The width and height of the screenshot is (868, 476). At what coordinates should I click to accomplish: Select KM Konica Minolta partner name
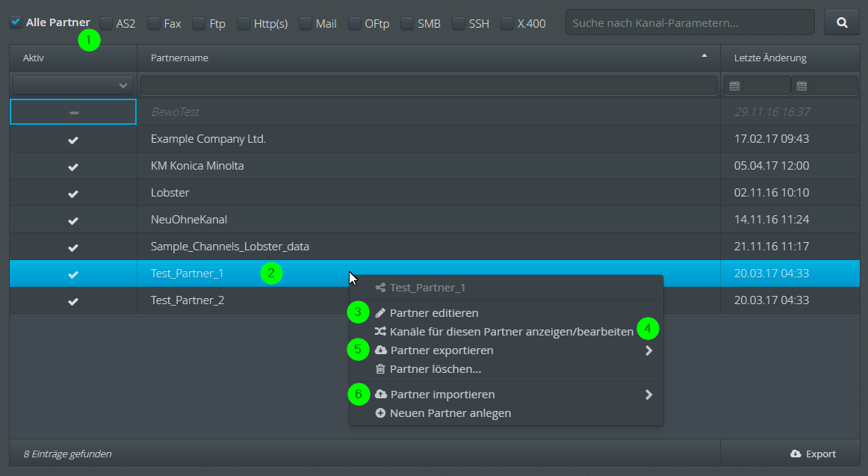[197, 165]
